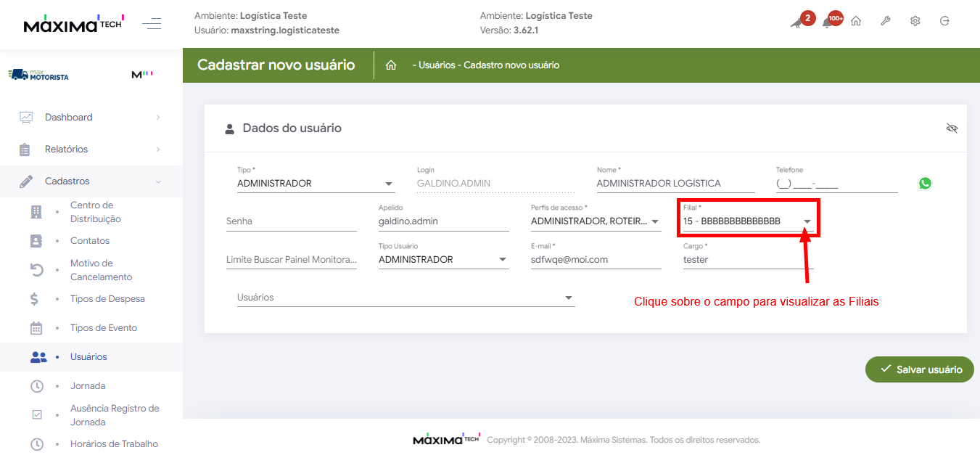Open Tipos de Despesa menu item

[x=107, y=299]
